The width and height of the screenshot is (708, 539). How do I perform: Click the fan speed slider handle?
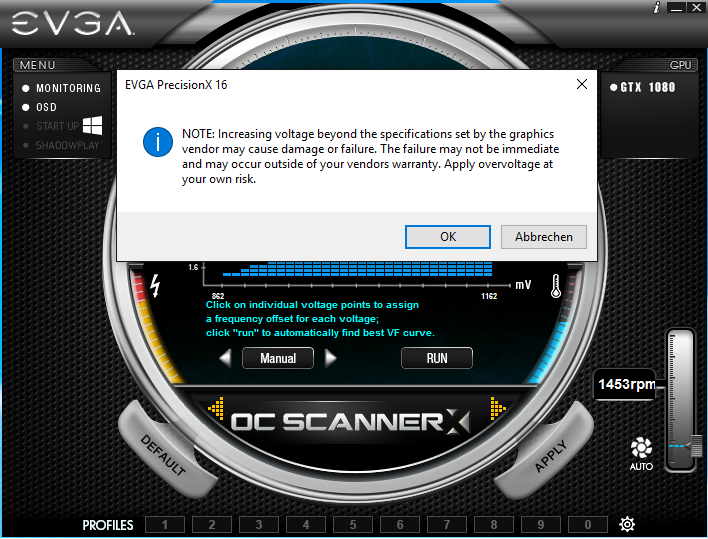[695, 446]
